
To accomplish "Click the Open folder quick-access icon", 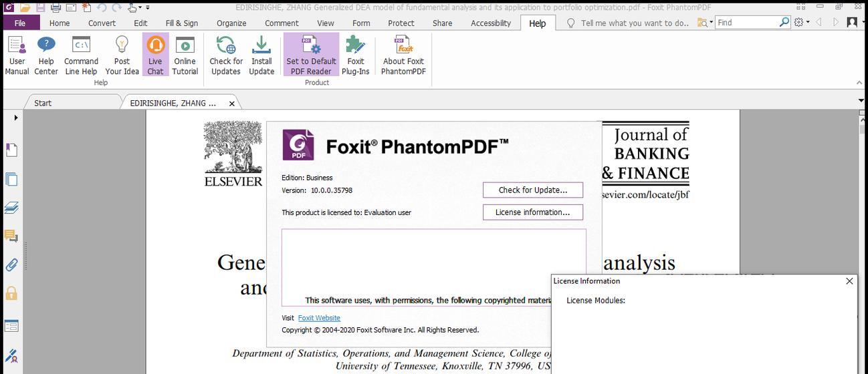I will (25, 7).
